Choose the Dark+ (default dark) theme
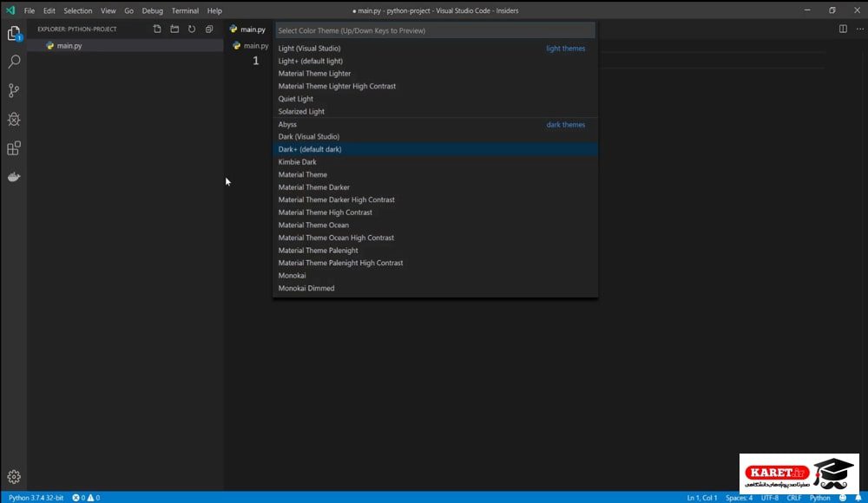This screenshot has height=503, width=868. (435, 149)
